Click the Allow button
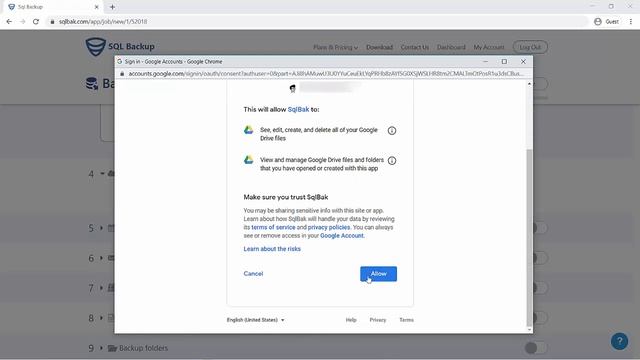The width and height of the screenshot is (640, 360). pyautogui.click(x=378, y=274)
